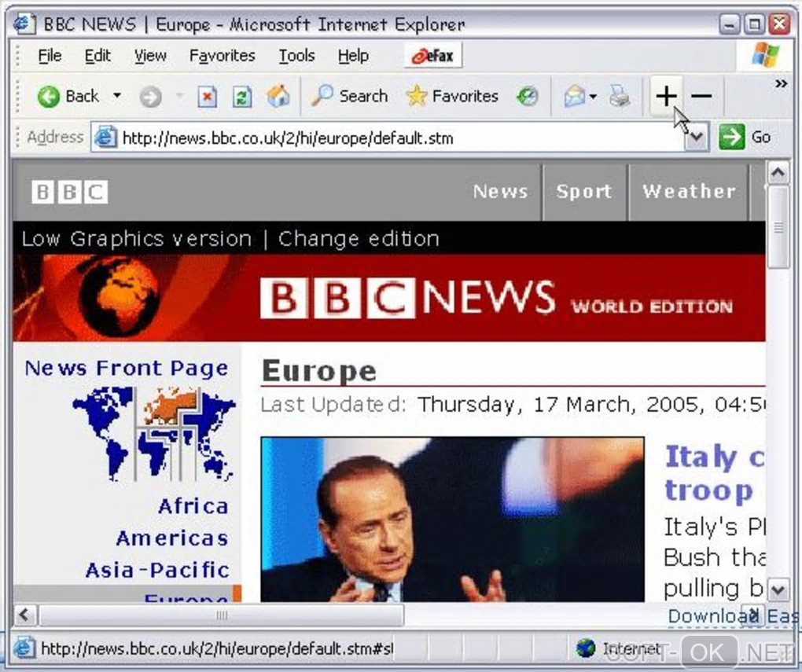Open the Sport tab on BBC bar

pos(584,191)
